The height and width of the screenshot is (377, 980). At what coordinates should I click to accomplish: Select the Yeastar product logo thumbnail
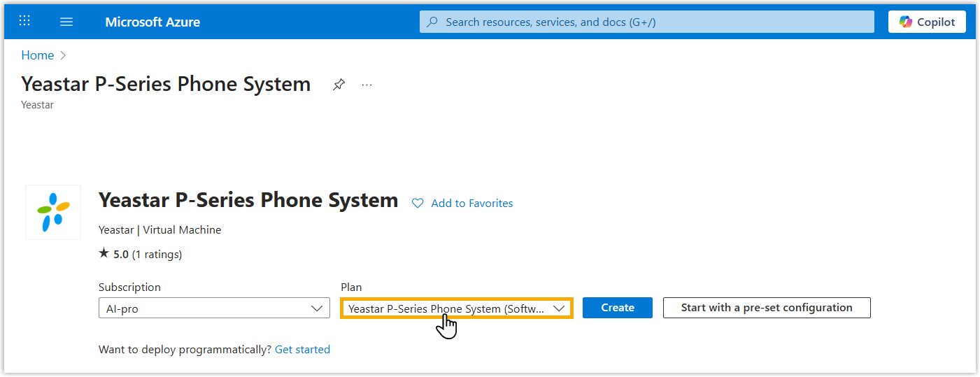[x=53, y=212]
